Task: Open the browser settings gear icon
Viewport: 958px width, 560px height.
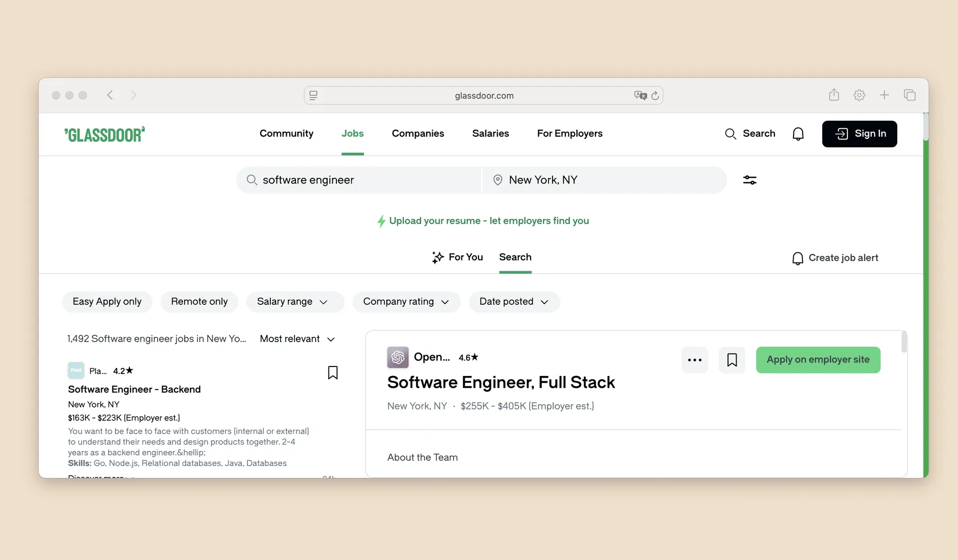Action: 859,95
